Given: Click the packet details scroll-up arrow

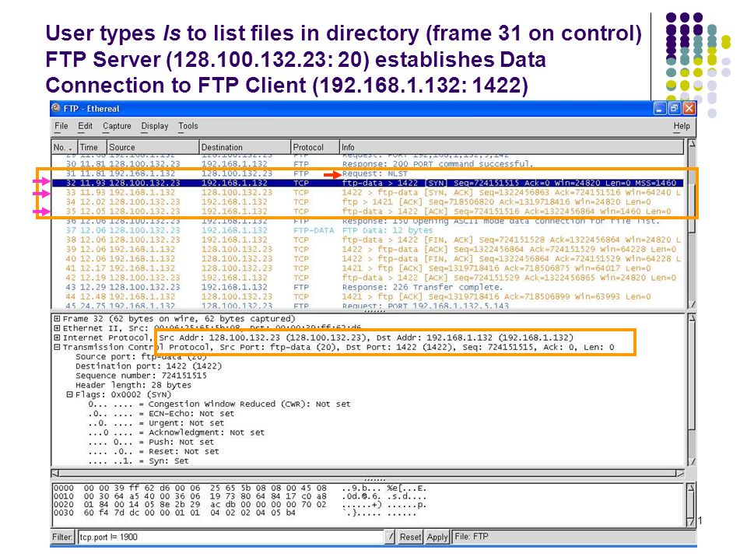Looking at the screenshot, I should click(691, 317).
